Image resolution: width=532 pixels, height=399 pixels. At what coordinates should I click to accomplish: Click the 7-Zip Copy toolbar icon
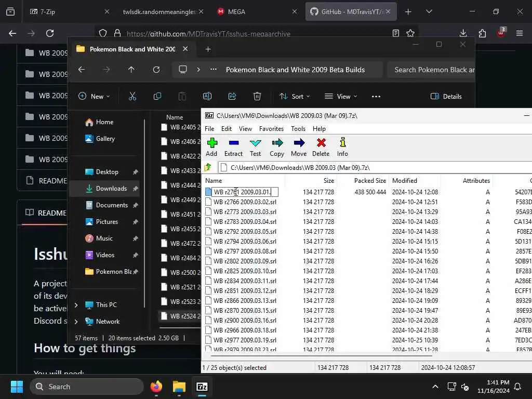coord(277,143)
